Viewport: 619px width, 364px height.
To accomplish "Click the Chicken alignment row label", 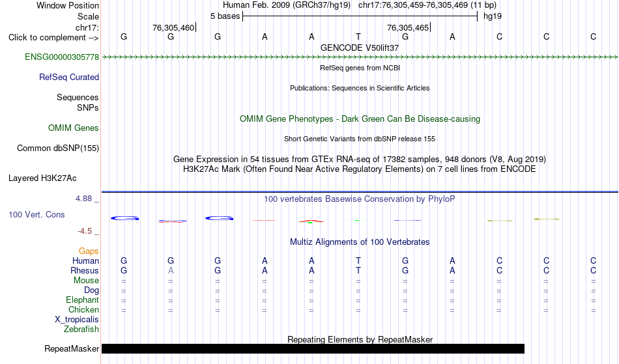I will coord(83,310).
